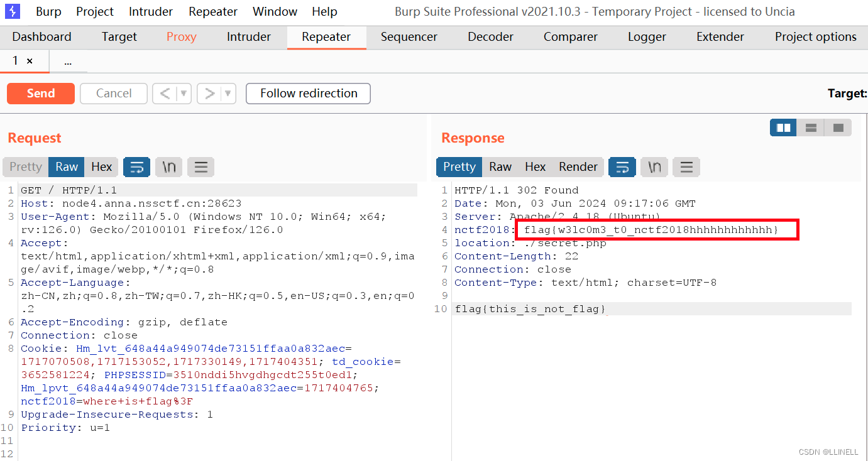Switch Request view to Pretty
The width and height of the screenshot is (868, 461).
tap(26, 166)
